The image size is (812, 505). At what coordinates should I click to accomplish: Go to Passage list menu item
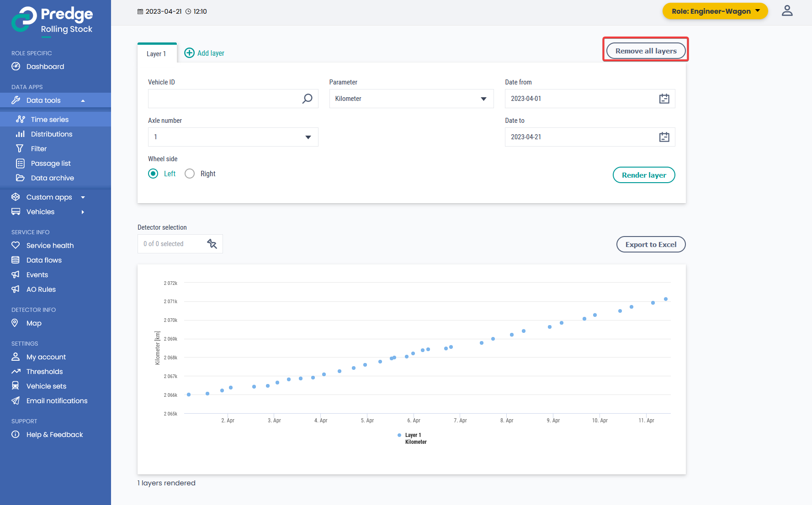(51, 163)
